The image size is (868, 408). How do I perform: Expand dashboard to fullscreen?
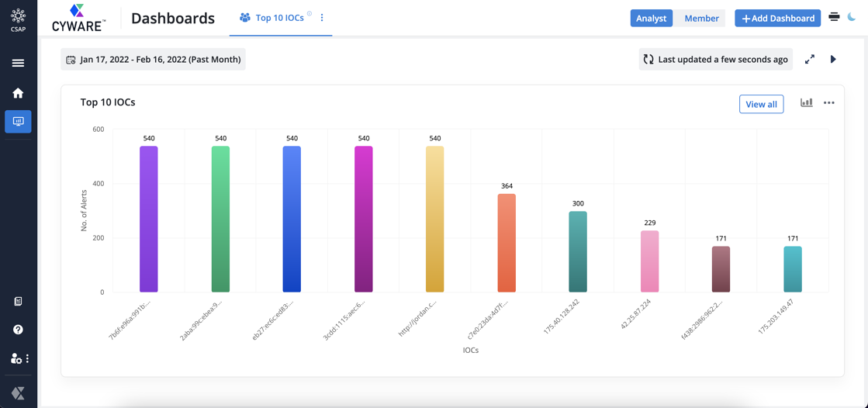pos(810,59)
